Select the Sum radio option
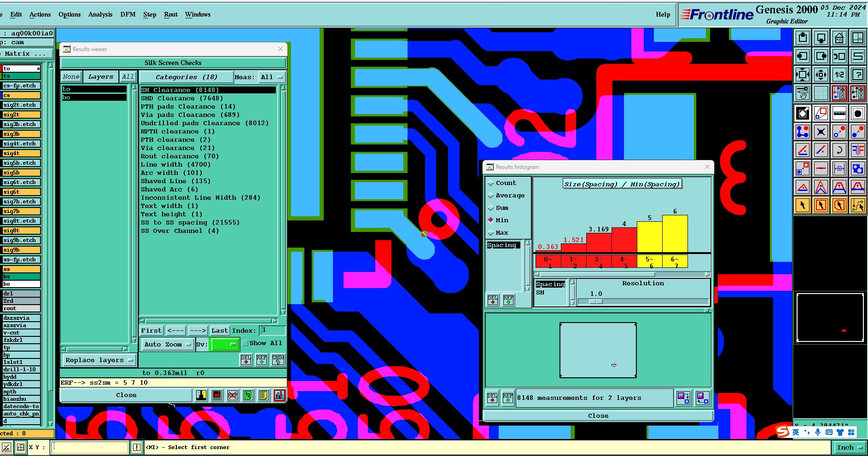The width and height of the screenshot is (868, 456). coord(491,208)
